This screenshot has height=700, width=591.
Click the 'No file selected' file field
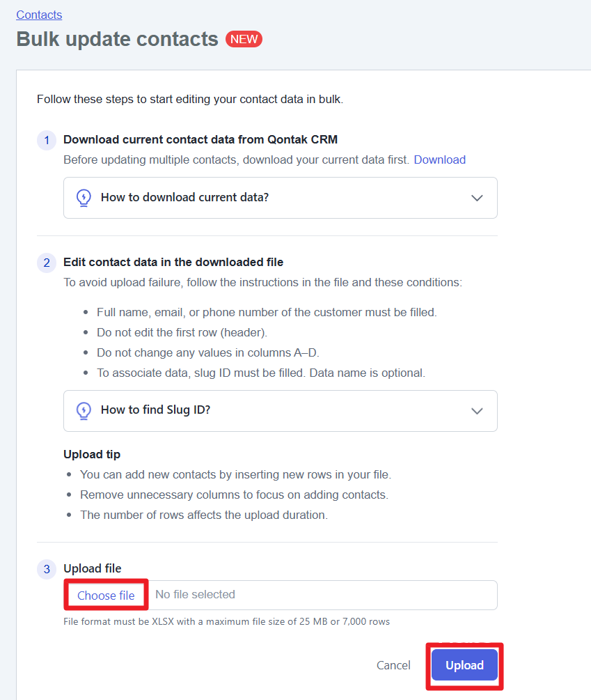pyautogui.click(x=322, y=595)
